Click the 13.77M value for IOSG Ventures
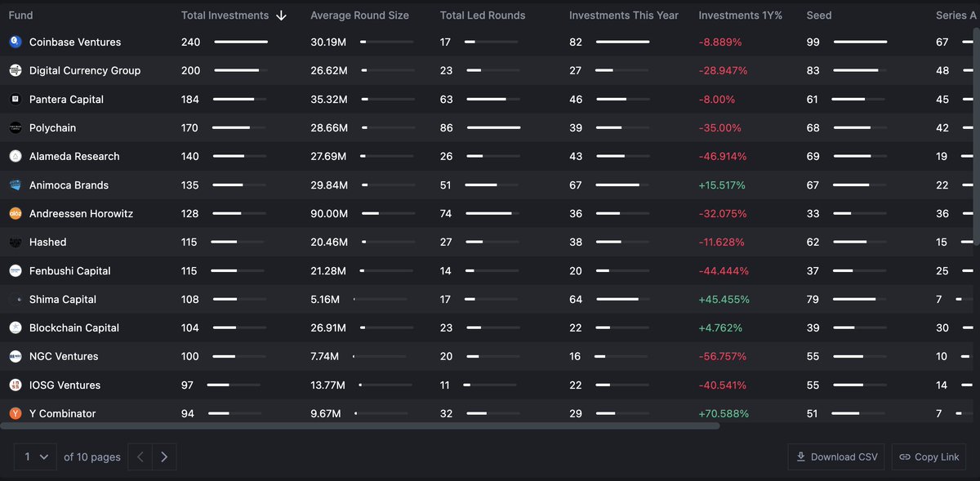Screen dimensions: 980x481 [328, 385]
